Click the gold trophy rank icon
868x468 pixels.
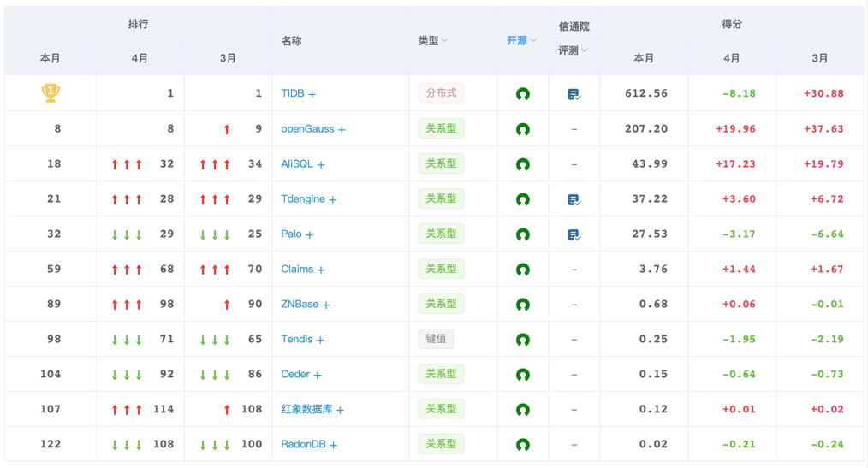(51, 93)
